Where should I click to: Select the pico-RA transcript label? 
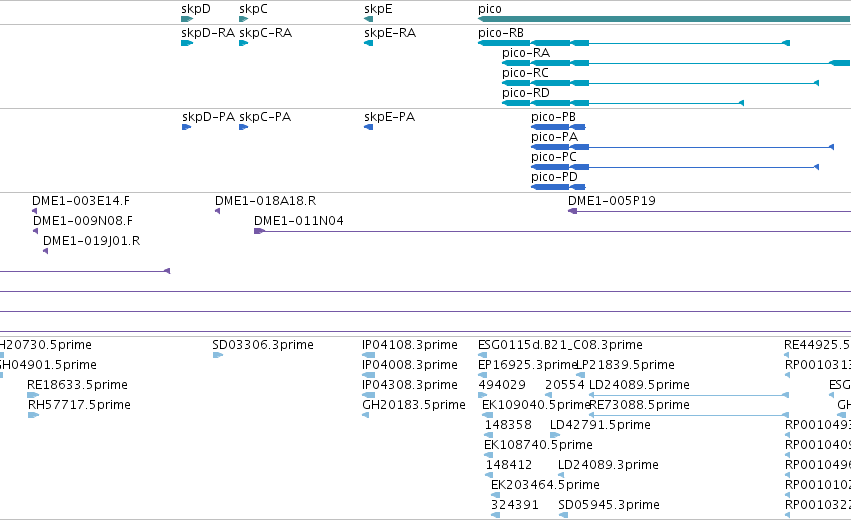click(x=525, y=53)
